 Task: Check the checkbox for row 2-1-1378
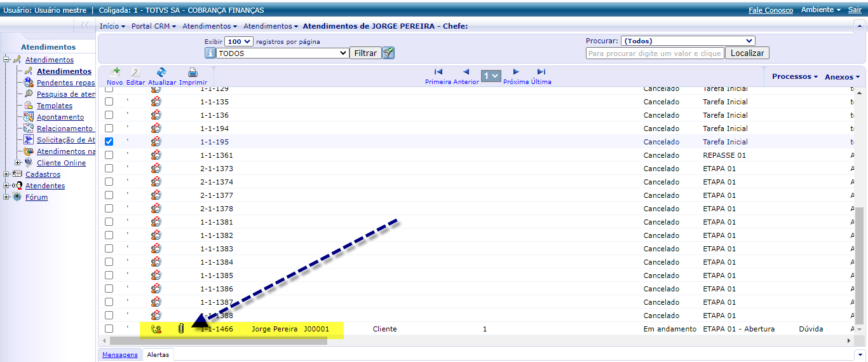(109, 209)
